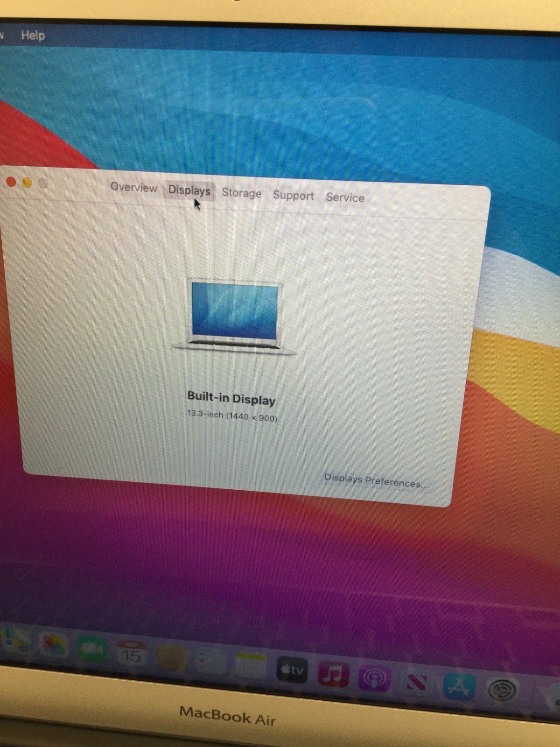Click the Built-in Display label
This screenshot has height=747, width=560.
coord(231,398)
